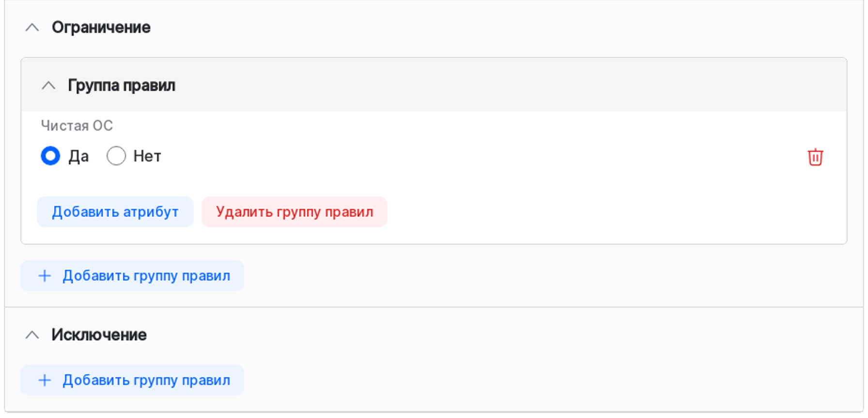Click Удалить группу правил button

tap(294, 212)
